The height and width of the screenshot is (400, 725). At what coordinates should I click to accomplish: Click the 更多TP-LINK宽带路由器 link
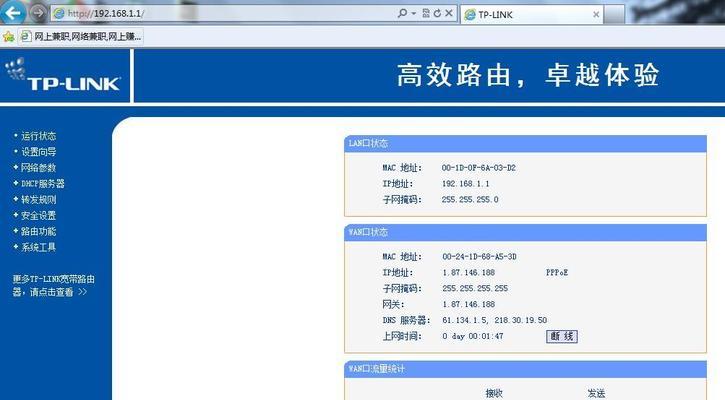click(53, 285)
